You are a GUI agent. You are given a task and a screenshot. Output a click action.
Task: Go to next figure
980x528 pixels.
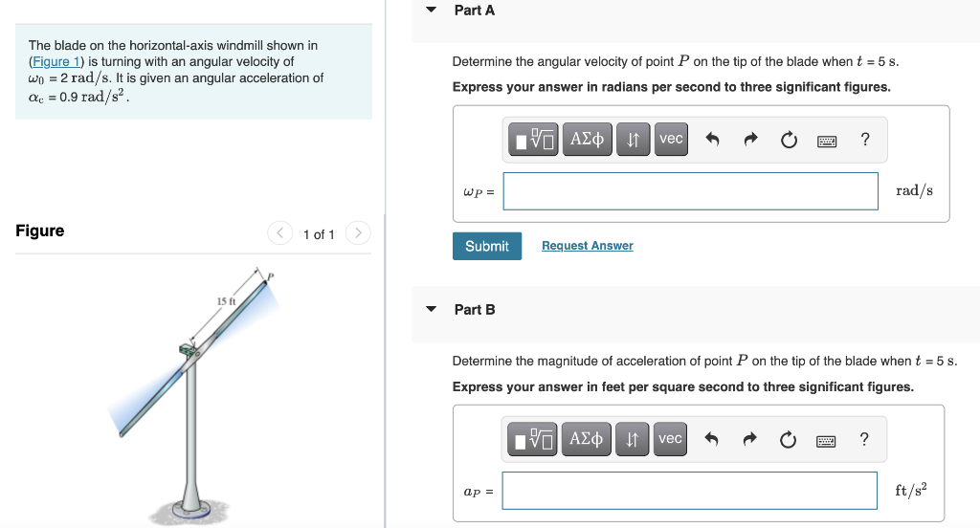(x=358, y=233)
